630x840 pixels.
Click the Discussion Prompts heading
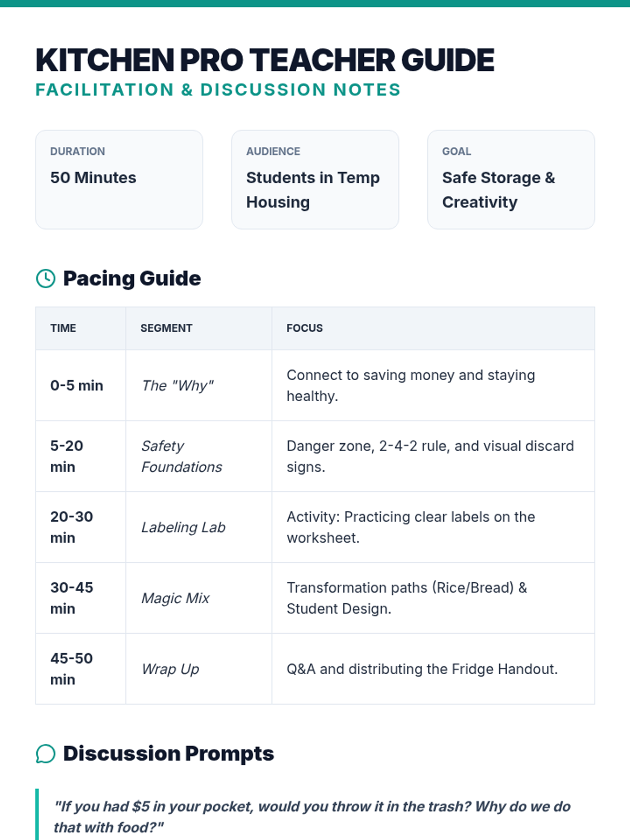(x=168, y=754)
